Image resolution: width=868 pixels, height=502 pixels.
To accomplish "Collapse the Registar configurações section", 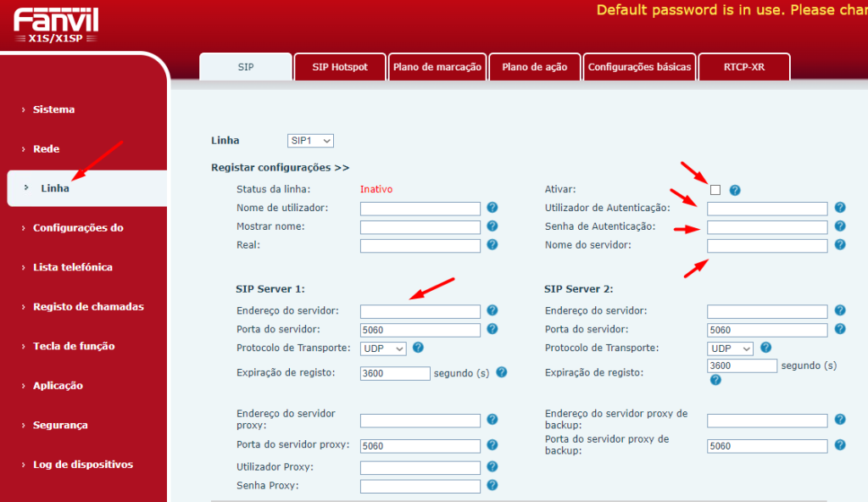I will (x=280, y=168).
